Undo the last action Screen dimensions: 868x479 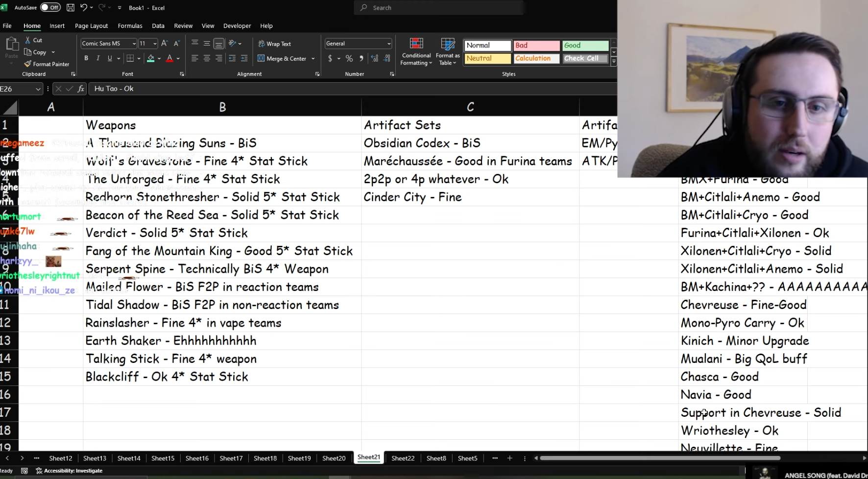84,7
